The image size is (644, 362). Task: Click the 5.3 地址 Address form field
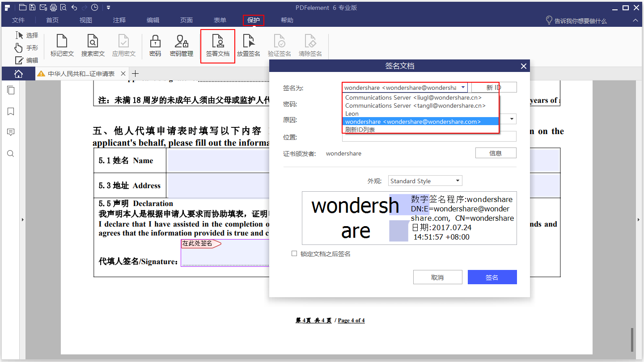(217, 185)
